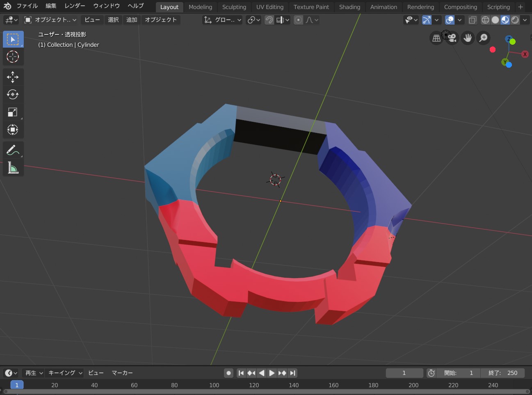Toggle use preview range clock icon
Screen dimensions: 532x395
[432, 373]
